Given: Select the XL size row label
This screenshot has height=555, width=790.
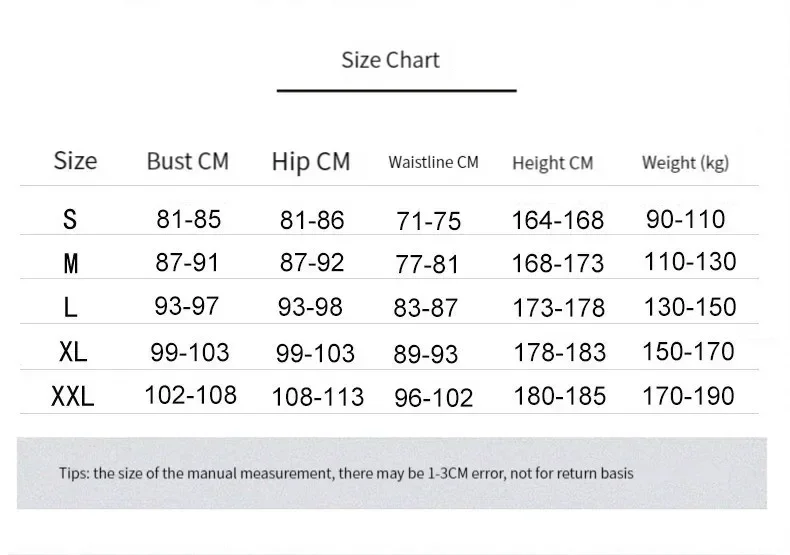Looking at the screenshot, I should pyautogui.click(x=73, y=351).
